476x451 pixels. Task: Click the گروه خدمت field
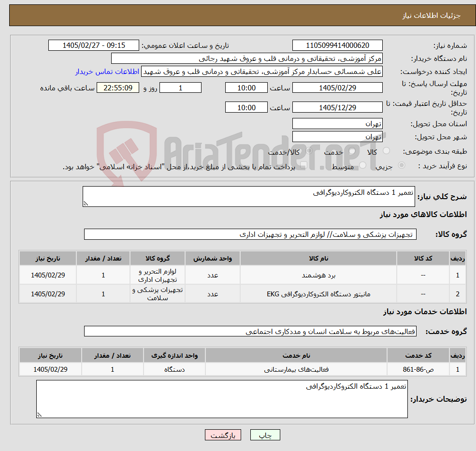[x=250, y=331]
